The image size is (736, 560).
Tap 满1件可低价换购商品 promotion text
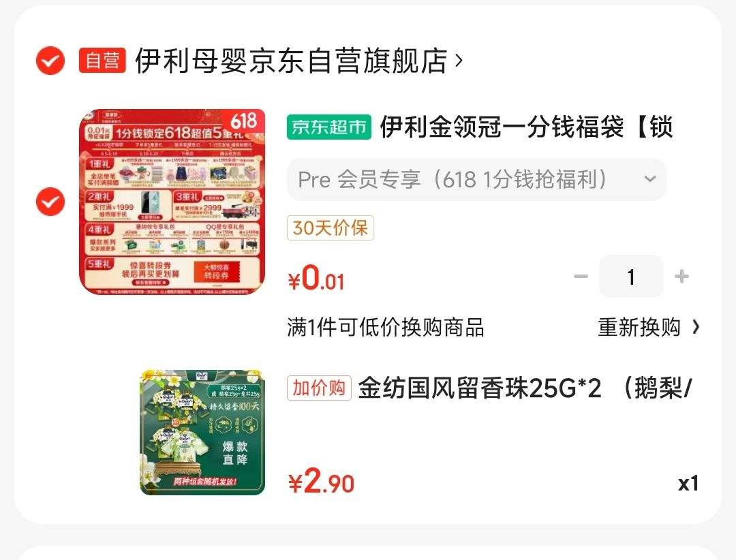[385, 327]
